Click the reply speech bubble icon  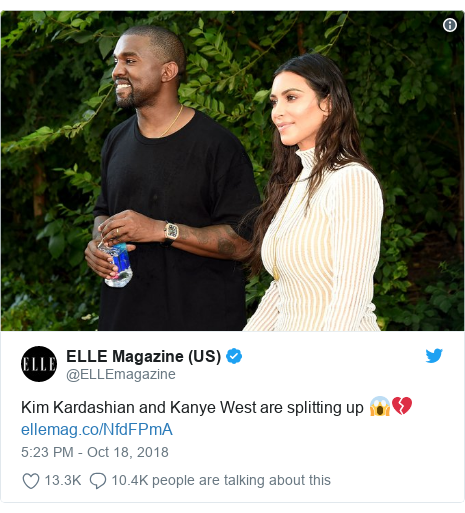98,481
